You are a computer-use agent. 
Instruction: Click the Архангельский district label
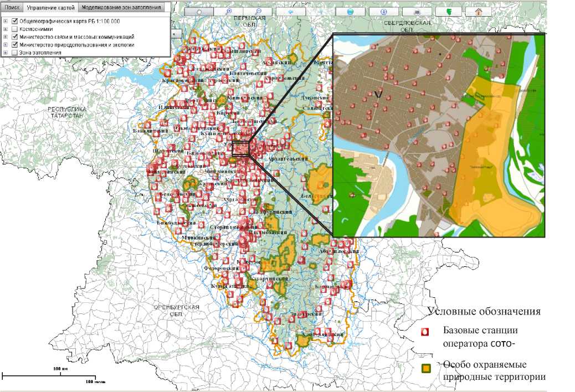click(288, 159)
